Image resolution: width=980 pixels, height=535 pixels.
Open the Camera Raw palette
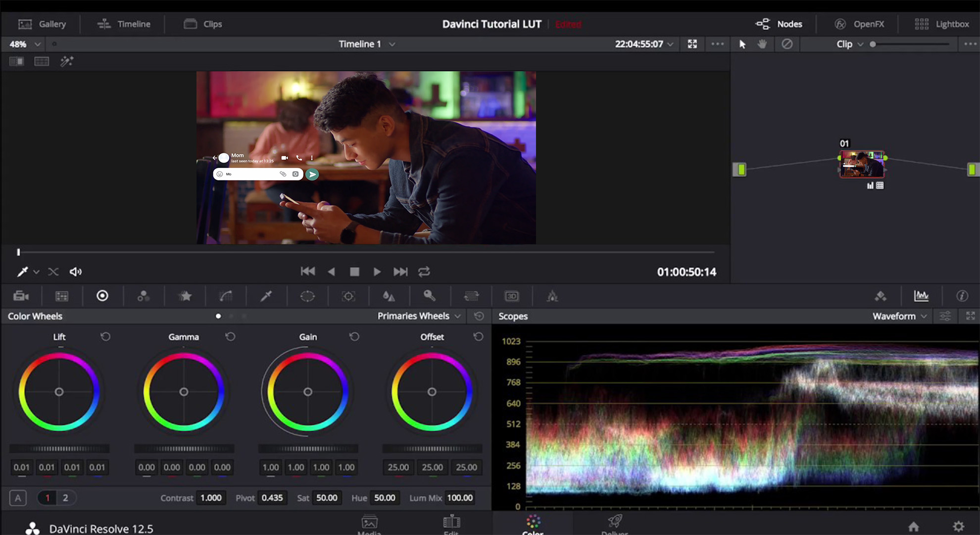click(21, 296)
